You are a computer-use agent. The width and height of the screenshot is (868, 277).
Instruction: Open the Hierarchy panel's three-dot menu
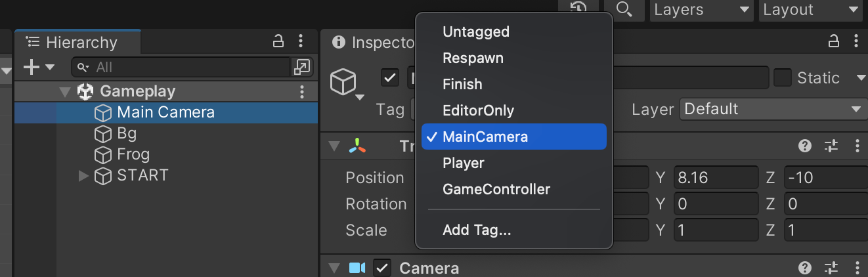pos(300,41)
